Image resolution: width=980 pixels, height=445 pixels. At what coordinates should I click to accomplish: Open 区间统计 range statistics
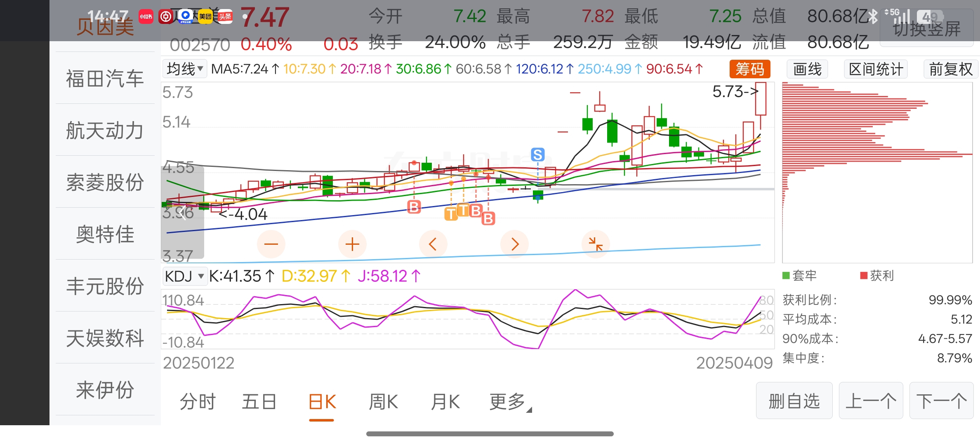pos(876,69)
